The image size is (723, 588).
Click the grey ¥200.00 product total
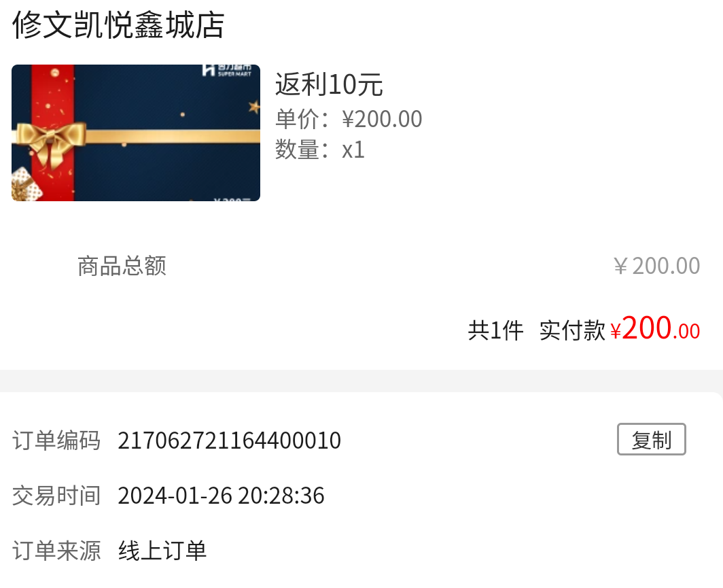[x=656, y=266]
